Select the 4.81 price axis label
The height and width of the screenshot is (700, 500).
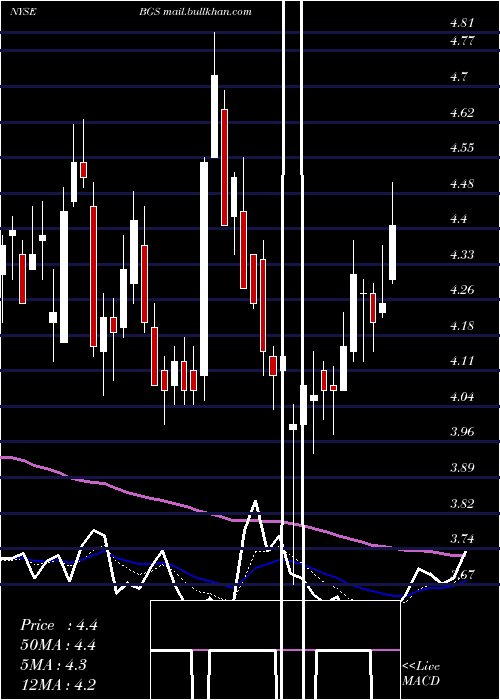click(462, 23)
